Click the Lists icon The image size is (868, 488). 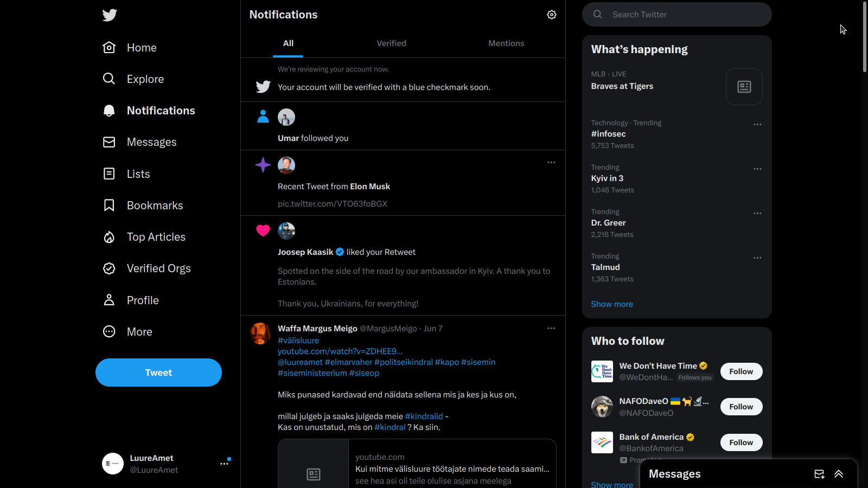pos(109,174)
